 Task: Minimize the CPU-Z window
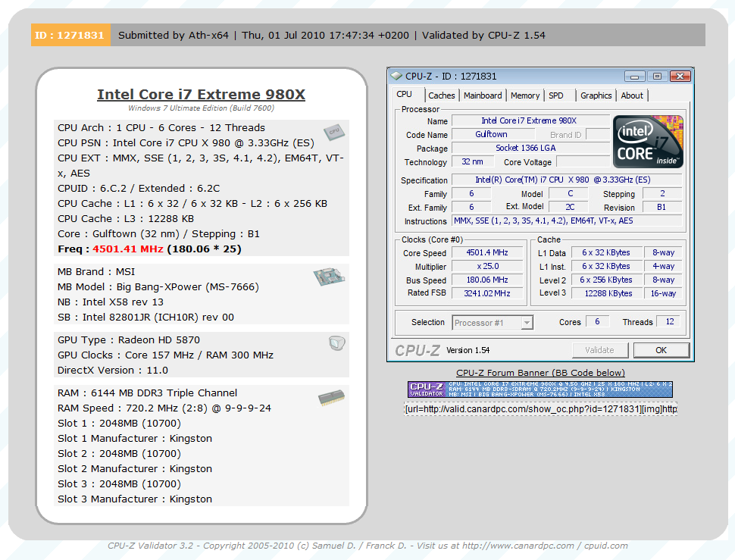(x=635, y=76)
